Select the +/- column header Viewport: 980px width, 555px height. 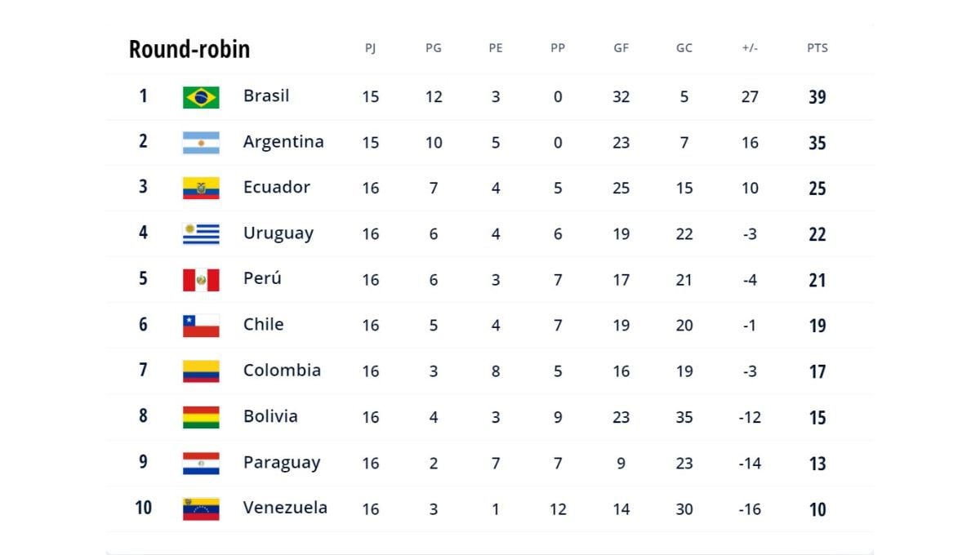(x=750, y=48)
